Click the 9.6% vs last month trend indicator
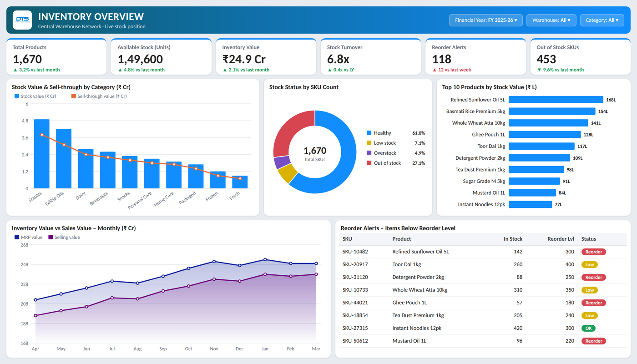637x364 pixels. [560, 70]
